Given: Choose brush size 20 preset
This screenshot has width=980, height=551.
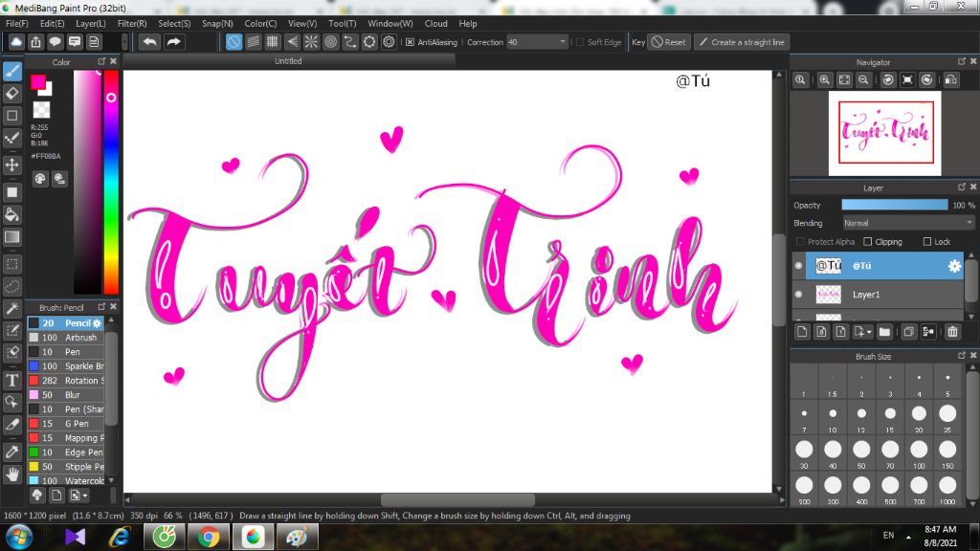Looking at the screenshot, I should [919, 418].
